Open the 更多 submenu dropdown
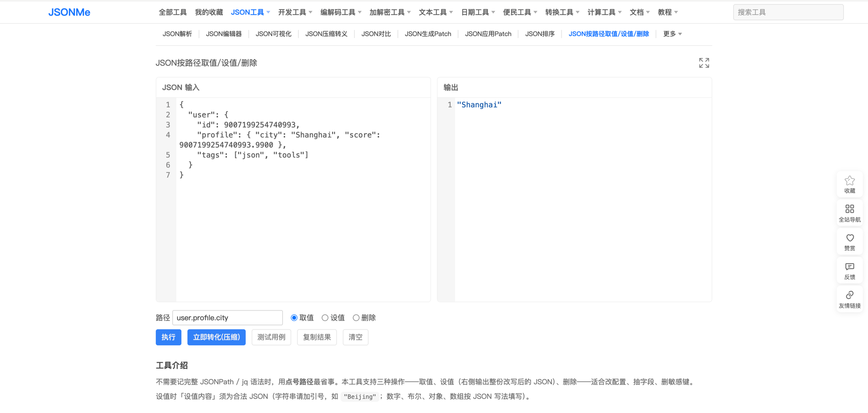 tap(672, 34)
